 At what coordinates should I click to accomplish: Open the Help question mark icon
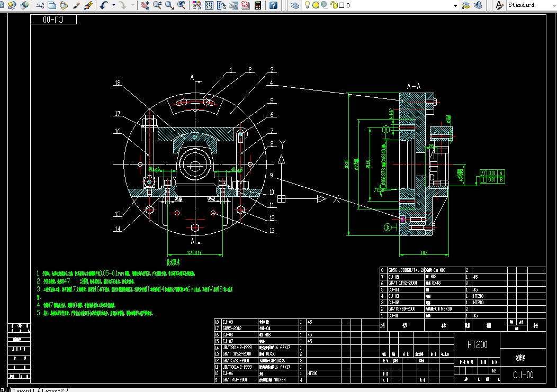tap(273, 5)
